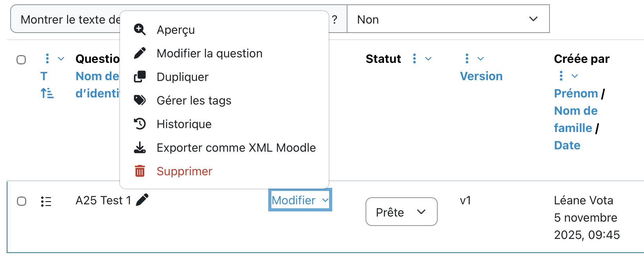Click the question type list icon in row
The image size is (644, 257).
click(46, 202)
